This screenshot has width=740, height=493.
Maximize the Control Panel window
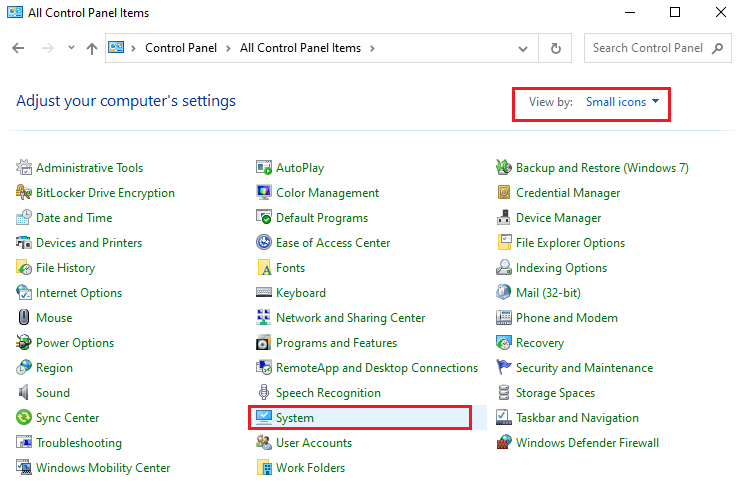675,12
